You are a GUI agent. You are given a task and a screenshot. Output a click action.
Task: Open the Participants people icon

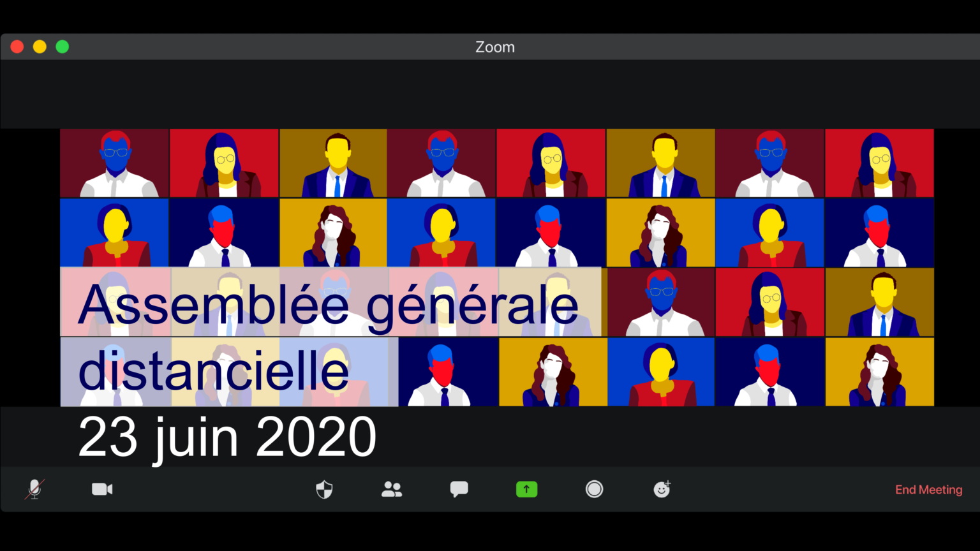(x=392, y=489)
